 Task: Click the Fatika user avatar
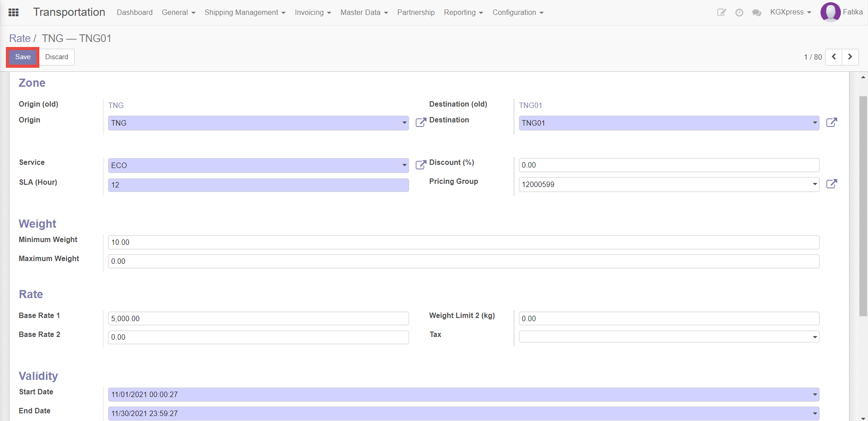pyautogui.click(x=830, y=12)
